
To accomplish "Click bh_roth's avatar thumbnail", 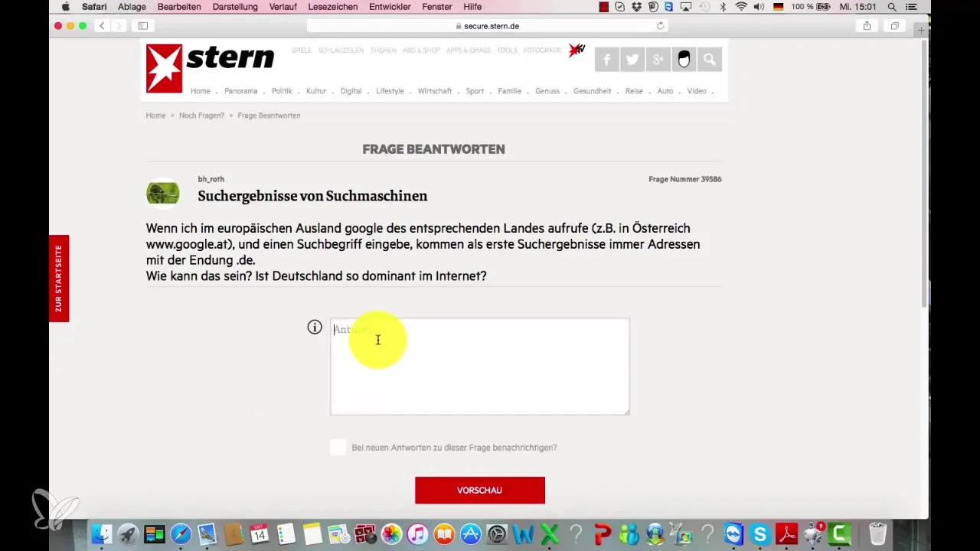I will [x=163, y=194].
